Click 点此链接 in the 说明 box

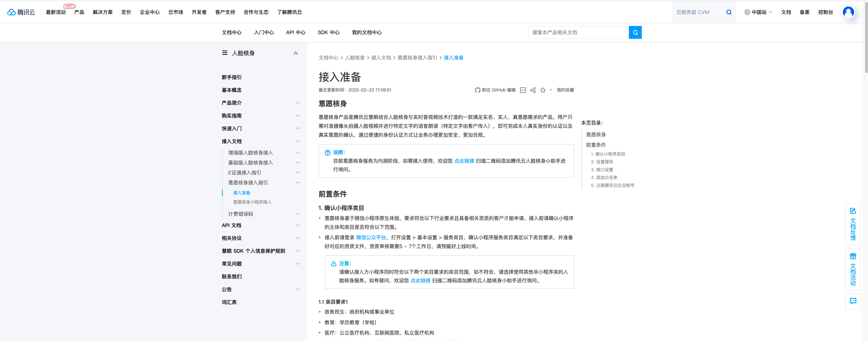(x=464, y=161)
